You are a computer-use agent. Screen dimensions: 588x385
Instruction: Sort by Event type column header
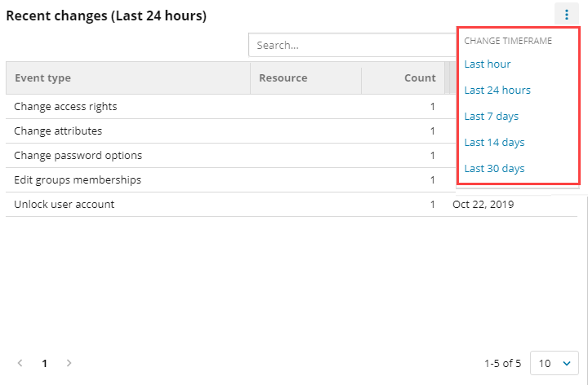(42, 78)
